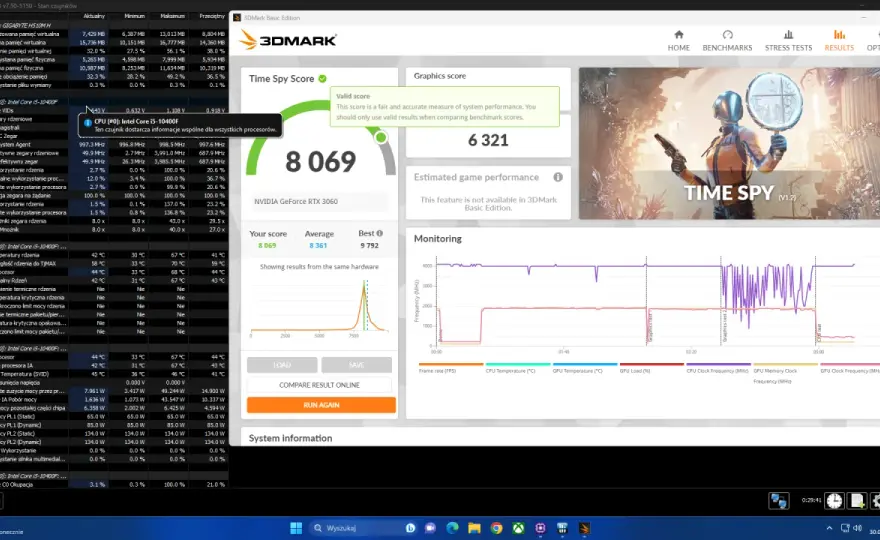
Task: Toggle the GPU Load (%) legend
Action: click(651, 368)
